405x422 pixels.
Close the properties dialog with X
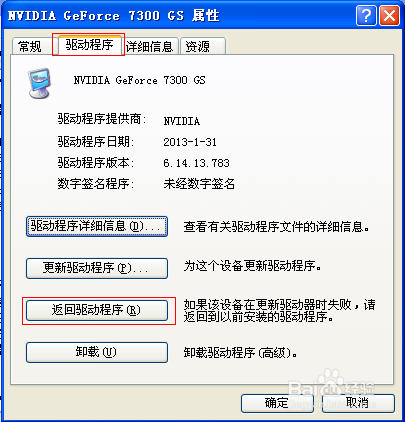point(389,15)
